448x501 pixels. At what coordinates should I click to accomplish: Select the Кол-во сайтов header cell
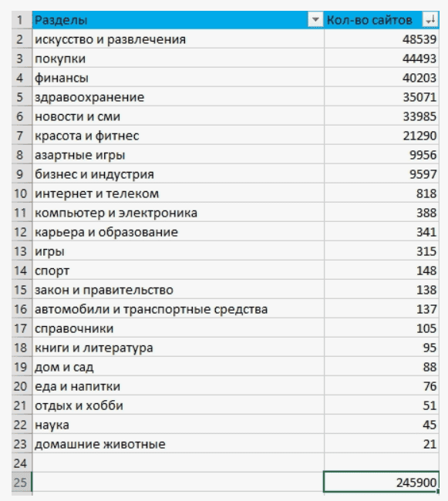click(382, 20)
